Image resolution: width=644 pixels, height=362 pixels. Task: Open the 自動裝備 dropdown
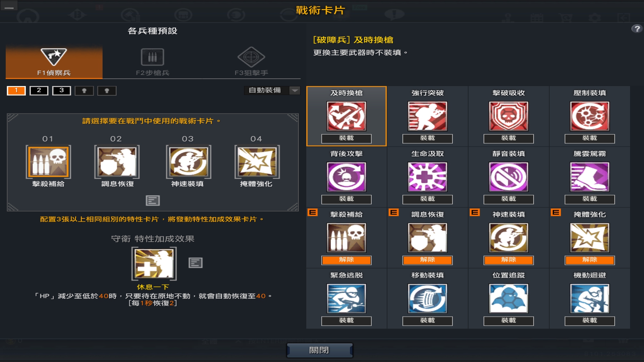pyautogui.click(x=272, y=90)
